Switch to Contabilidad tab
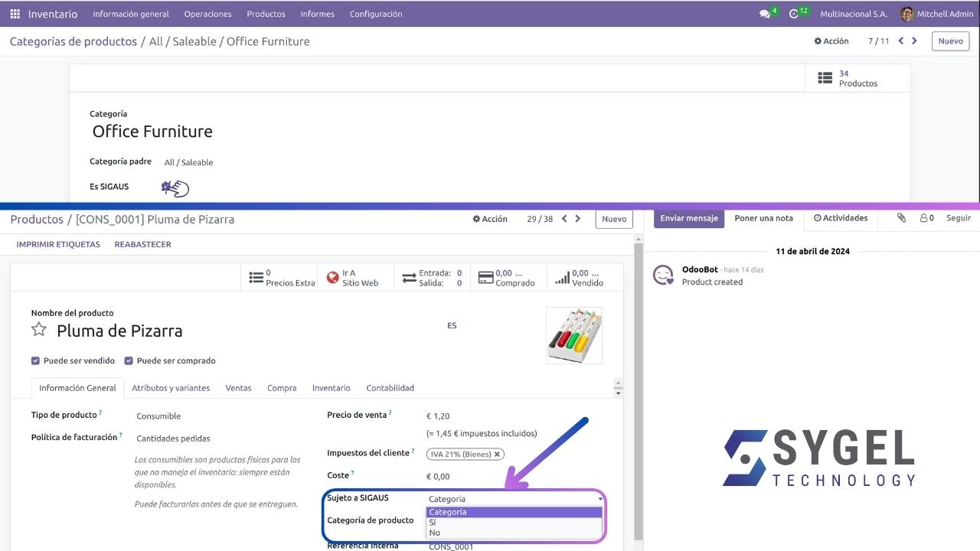Screen dimensions: 980x551 coord(390,388)
